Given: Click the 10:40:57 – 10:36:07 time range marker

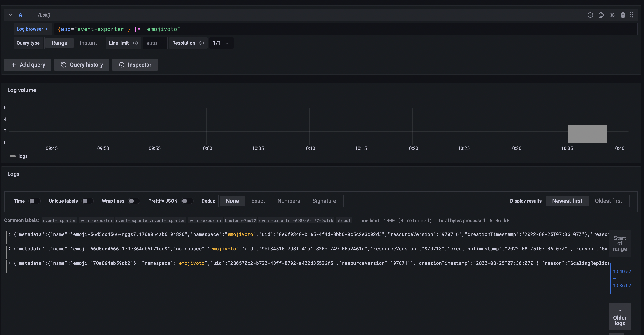Looking at the screenshot, I should [621, 278].
